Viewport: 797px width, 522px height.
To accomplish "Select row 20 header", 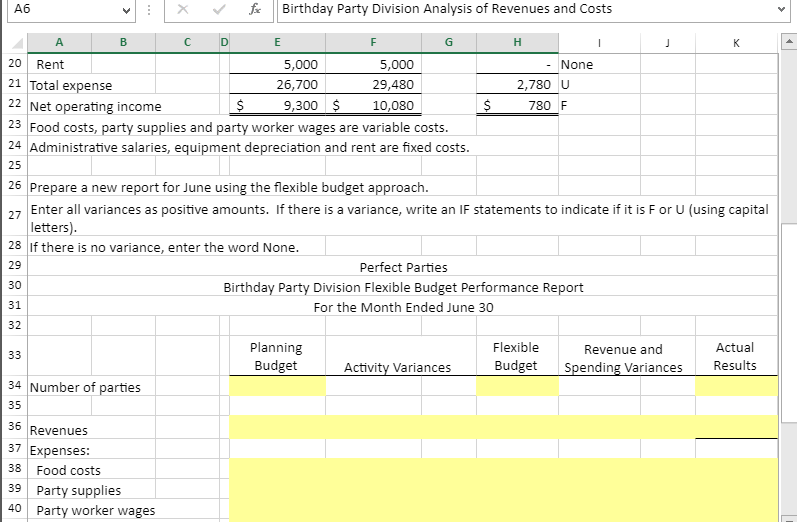I will (15, 64).
